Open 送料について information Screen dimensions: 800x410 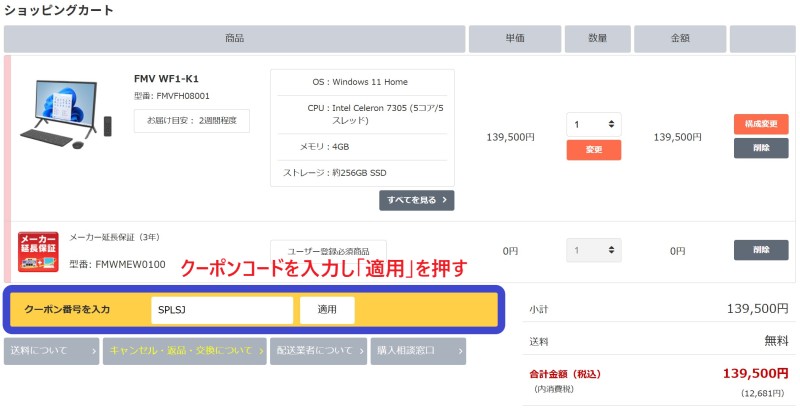(x=52, y=351)
